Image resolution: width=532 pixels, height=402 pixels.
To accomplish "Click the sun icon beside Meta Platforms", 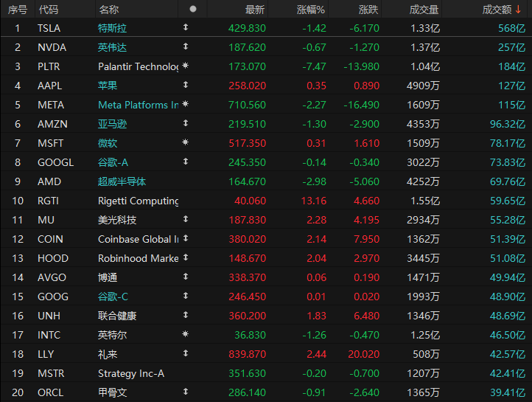I will click(185, 105).
